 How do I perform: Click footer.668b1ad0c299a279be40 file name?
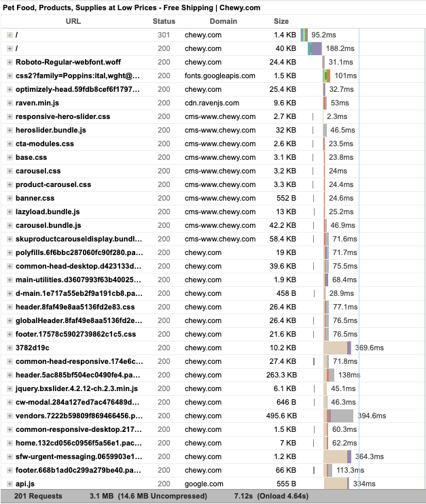pyautogui.click(x=78, y=471)
